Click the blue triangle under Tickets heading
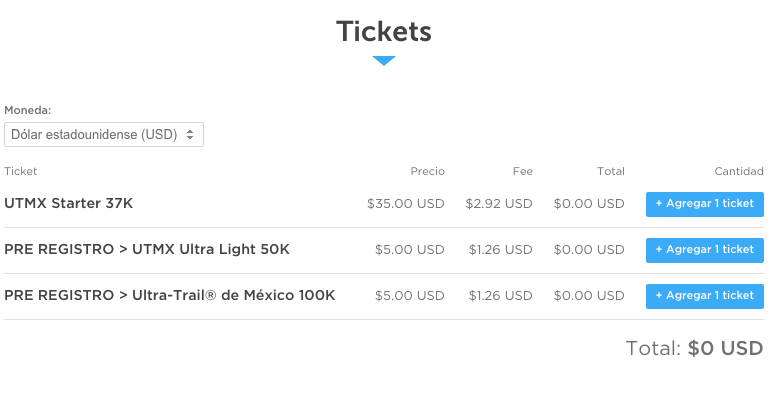 pos(384,61)
